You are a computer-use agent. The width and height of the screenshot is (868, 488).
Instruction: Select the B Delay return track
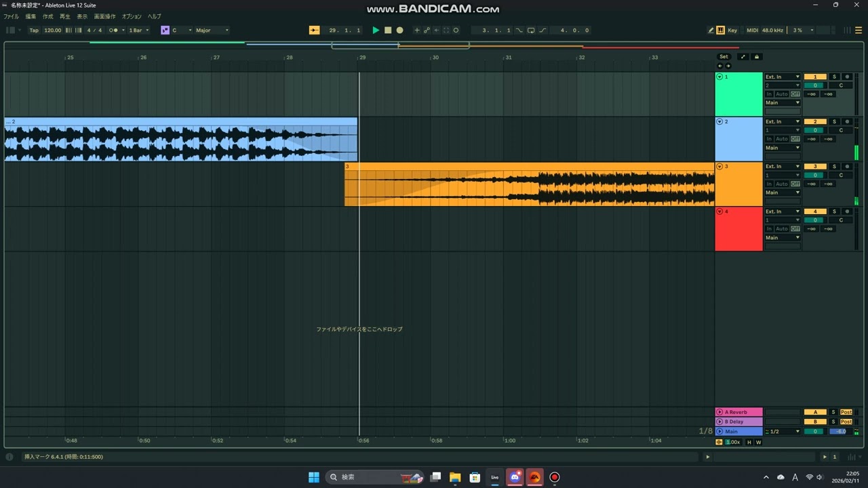pyautogui.click(x=739, y=422)
